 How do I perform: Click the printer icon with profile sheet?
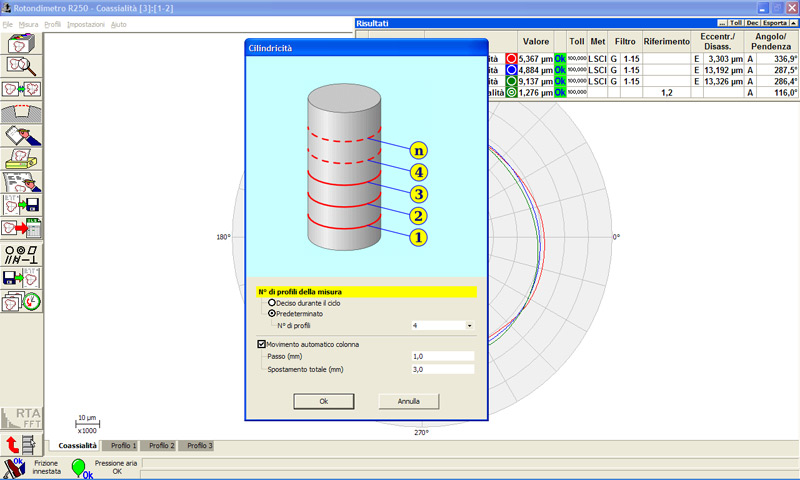tap(21, 159)
